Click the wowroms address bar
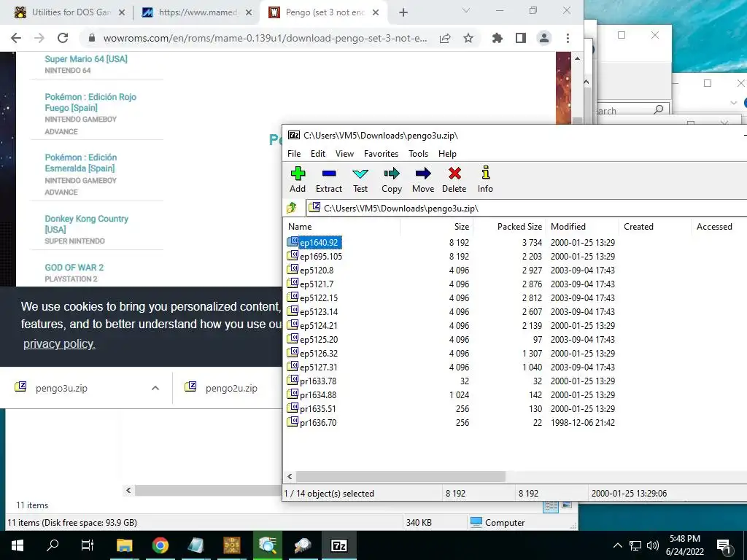This screenshot has height=560, width=747. click(264, 38)
